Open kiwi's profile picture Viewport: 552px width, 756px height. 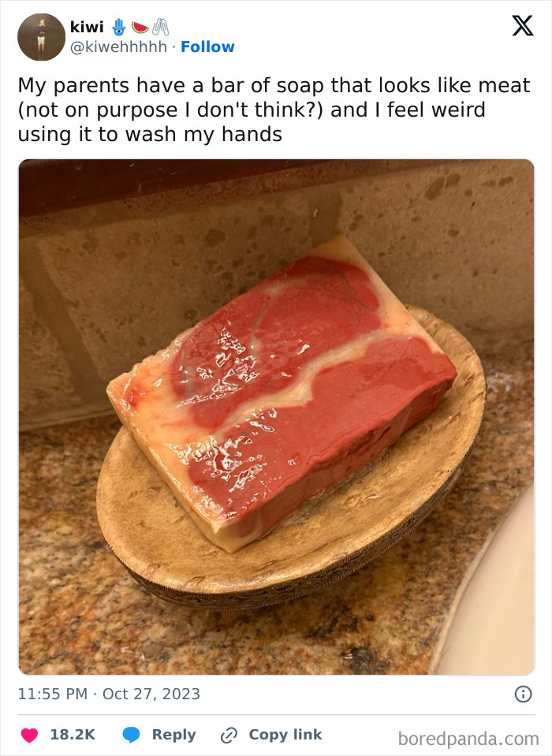pos(40,35)
